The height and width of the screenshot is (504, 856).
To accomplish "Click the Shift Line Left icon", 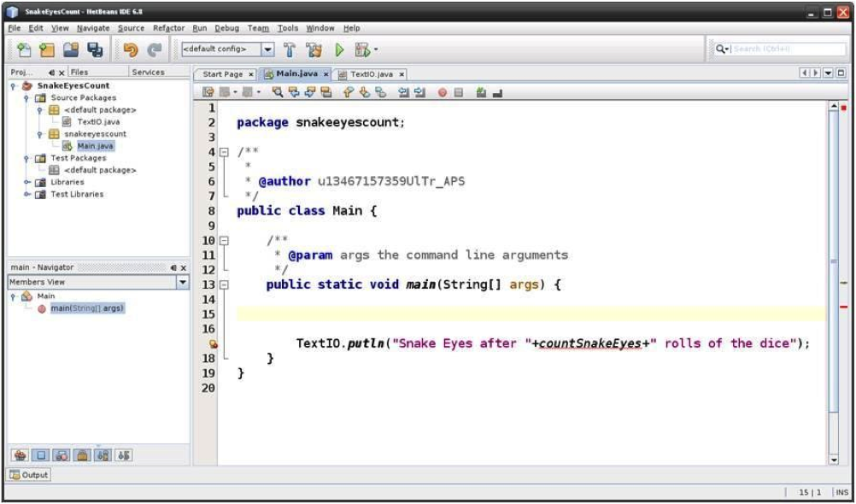I will (x=403, y=93).
